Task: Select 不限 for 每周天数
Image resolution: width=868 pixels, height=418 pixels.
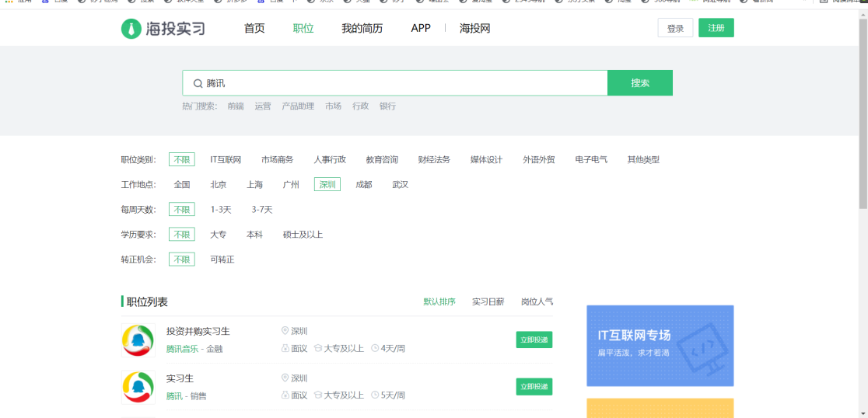Action: click(x=182, y=210)
